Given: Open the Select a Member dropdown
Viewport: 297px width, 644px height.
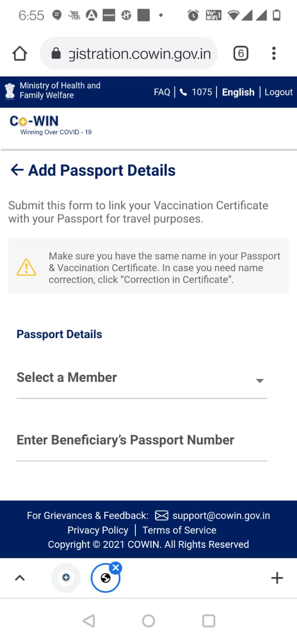Looking at the screenshot, I should click(141, 379).
